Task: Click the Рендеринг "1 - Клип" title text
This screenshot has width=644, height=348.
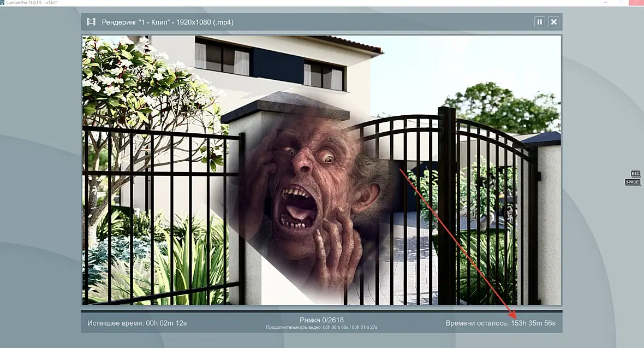Action: pyautogui.click(x=136, y=22)
